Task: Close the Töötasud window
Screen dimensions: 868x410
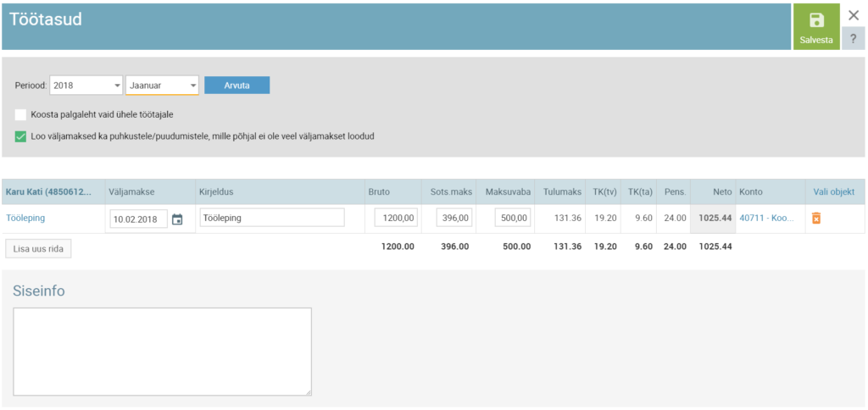Action: click(853, 15)
